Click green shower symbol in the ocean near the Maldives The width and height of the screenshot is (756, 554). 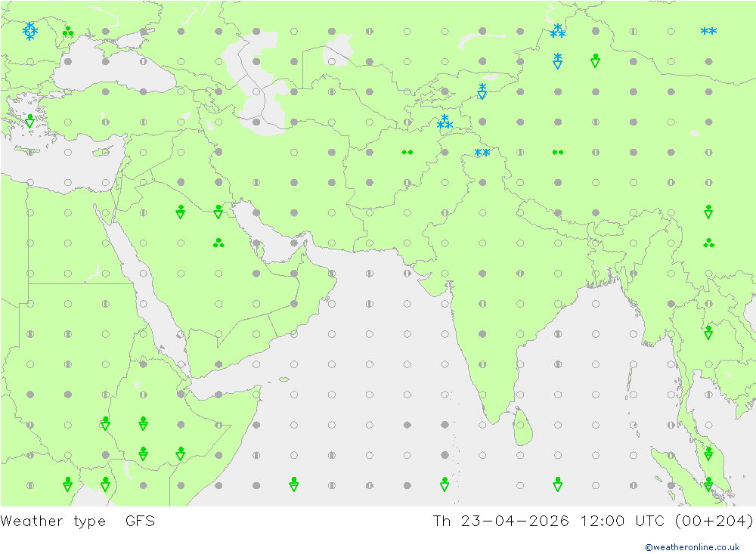click(x=445, y=484)
